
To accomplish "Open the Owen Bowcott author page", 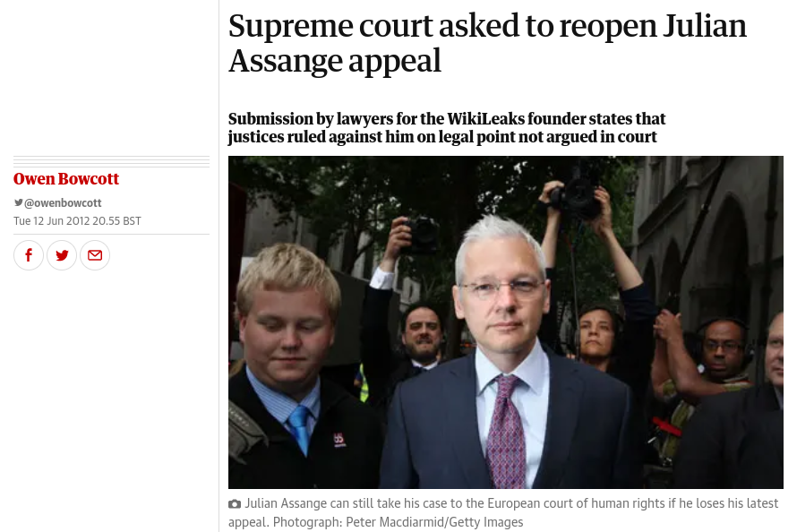I will 66,179.
